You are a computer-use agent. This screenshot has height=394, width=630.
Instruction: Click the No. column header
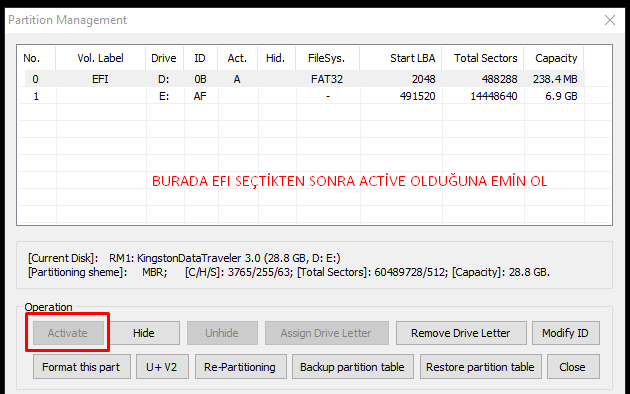click(x=36, y=58)
